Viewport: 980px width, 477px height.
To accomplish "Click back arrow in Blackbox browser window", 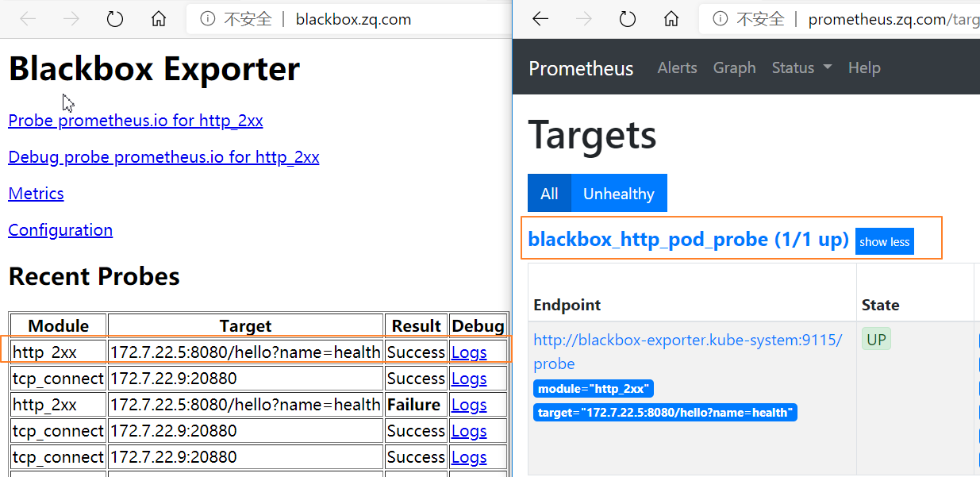I will pos(28,19).
